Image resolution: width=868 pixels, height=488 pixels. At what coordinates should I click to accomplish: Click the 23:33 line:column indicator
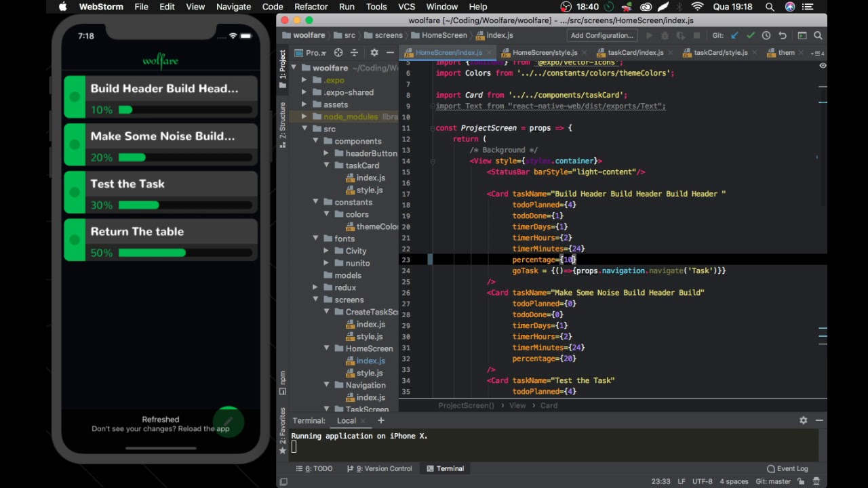[x=660, y=481]
